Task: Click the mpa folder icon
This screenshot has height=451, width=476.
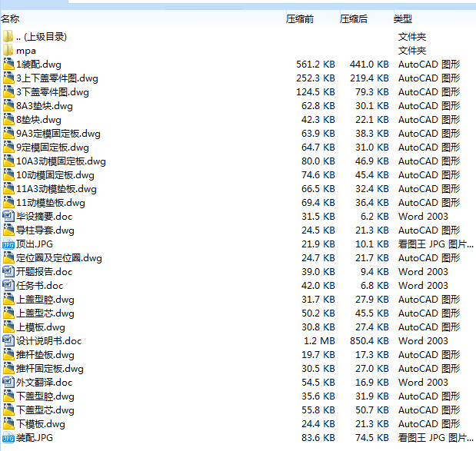Action: tap(8, 51)
